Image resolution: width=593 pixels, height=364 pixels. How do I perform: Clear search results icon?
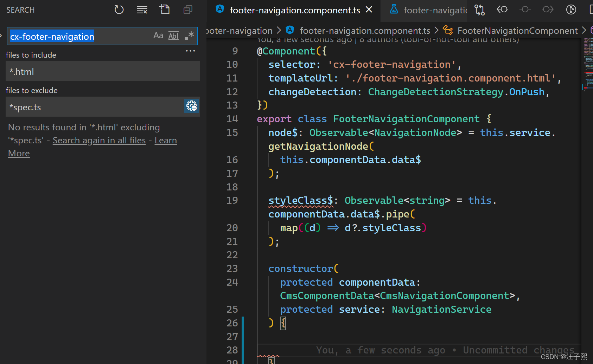[x=142, y=9]
